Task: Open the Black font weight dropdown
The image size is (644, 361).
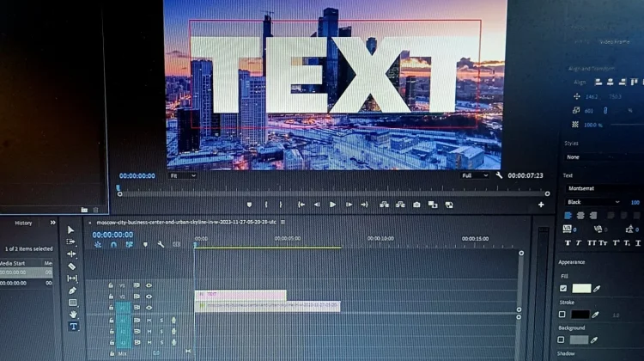Action: (x=592, y=202)
